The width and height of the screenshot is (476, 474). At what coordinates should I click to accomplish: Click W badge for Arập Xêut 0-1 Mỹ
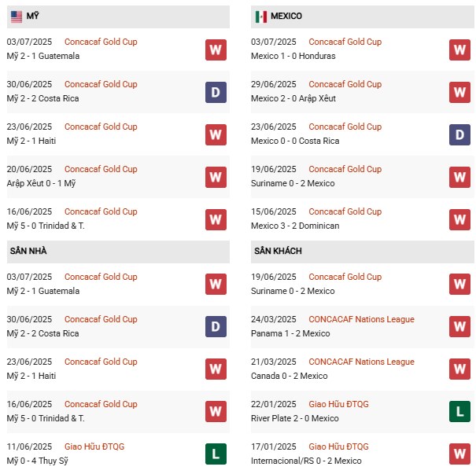[216, 178]
